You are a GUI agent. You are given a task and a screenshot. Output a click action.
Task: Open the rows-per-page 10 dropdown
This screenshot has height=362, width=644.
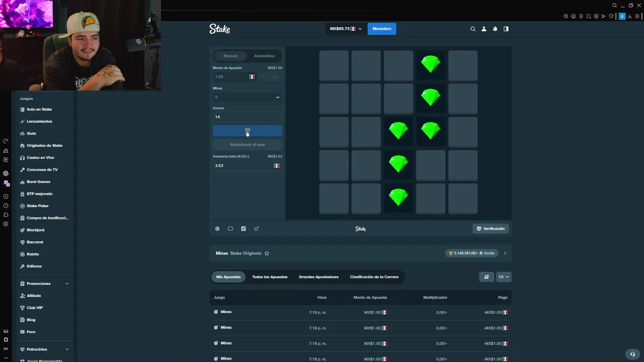click(504, 277)
